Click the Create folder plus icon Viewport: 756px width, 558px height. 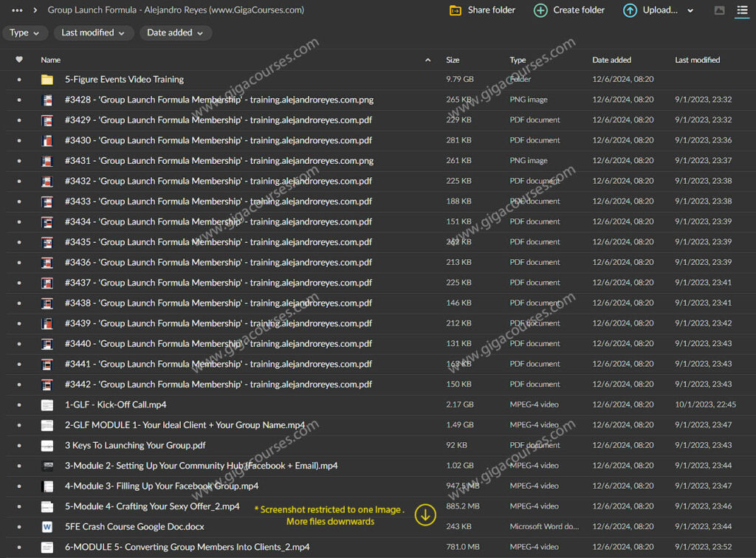pos(540,10)
